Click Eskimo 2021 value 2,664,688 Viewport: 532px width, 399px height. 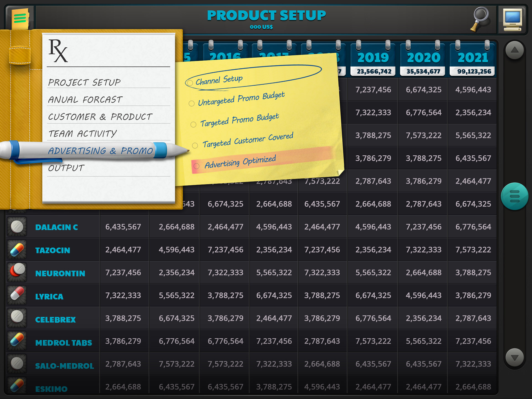(x=473, y=387)
